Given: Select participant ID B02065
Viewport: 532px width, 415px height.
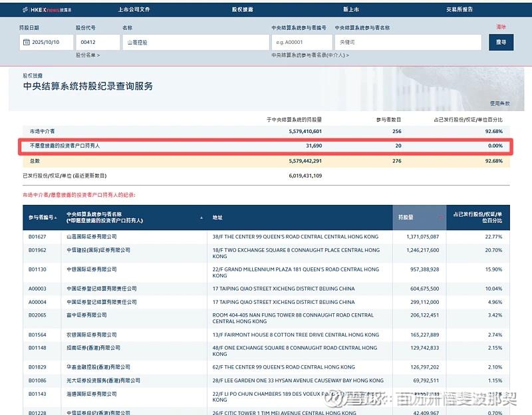Looking at the screenshot, I should click(x=37, y=315).
